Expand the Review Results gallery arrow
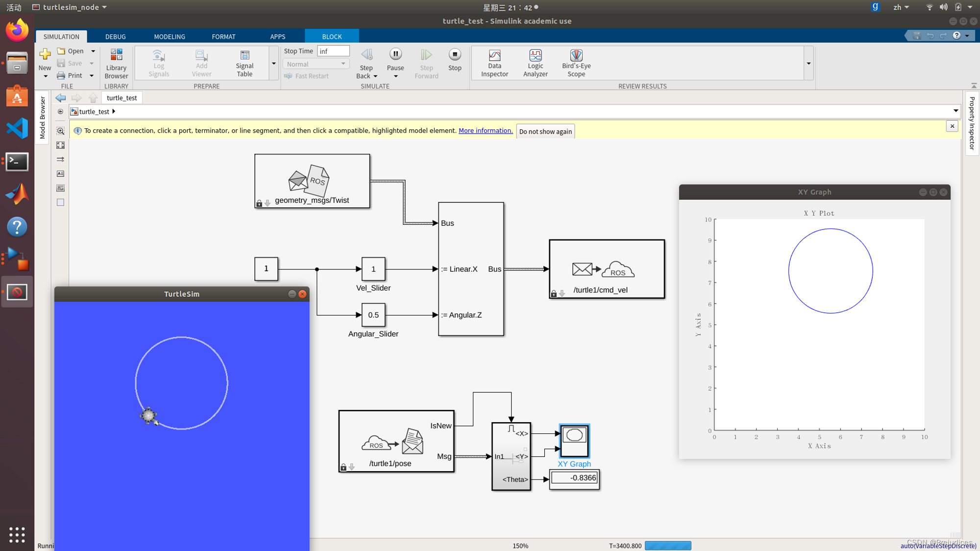This screenshot has height=551, width=980. pyautogui.click(x=808, y=63)
